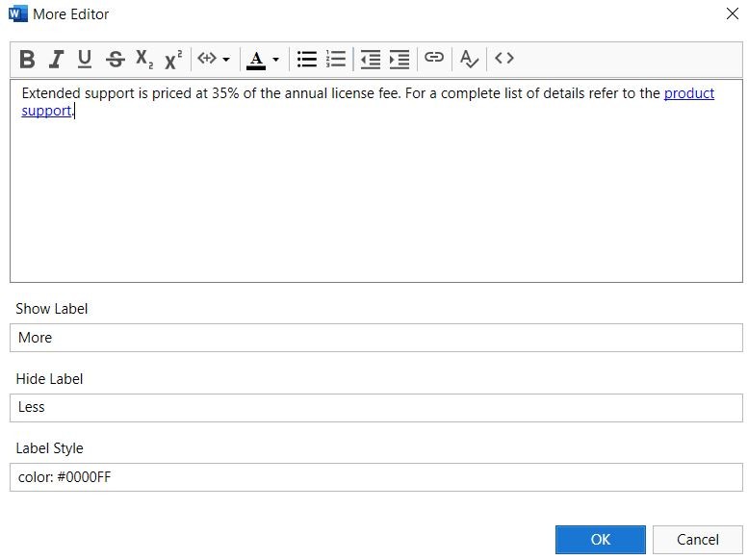Run the spell check tool
This screenshot has width=748, height=560.
[x=470, y=60]
